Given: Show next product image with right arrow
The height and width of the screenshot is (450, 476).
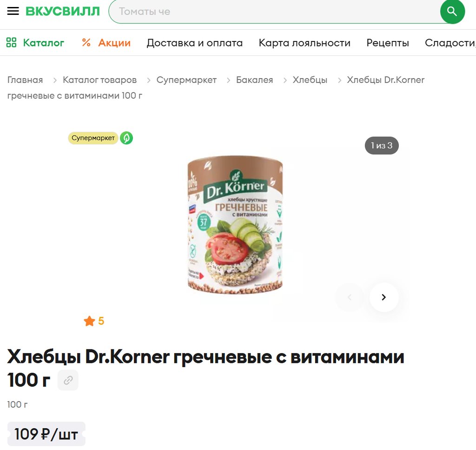Looking at the screenshot, I should click(383, 297).
